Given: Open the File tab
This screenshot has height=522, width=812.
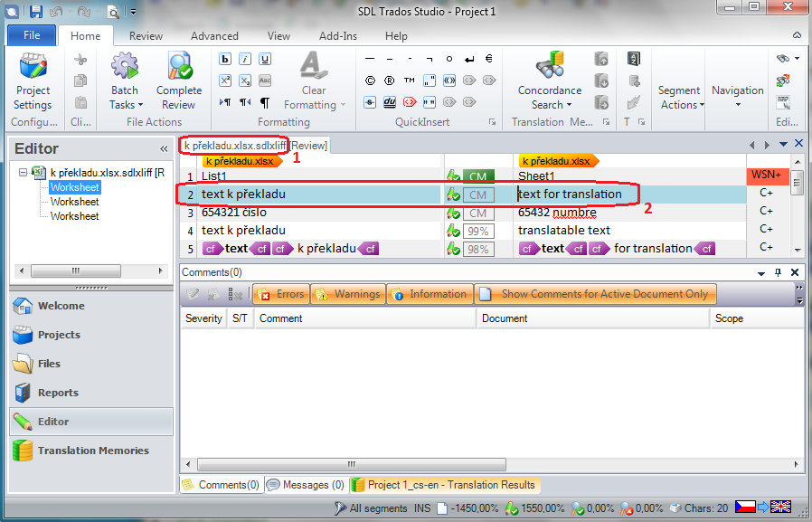Looking at the screenshot, I should coord(32,35).
